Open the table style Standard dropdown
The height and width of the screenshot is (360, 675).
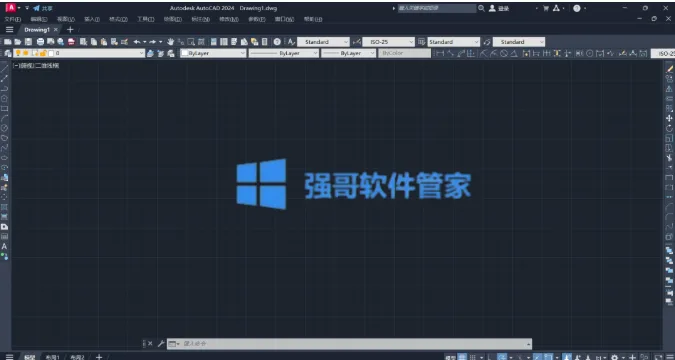coord(454,42)
